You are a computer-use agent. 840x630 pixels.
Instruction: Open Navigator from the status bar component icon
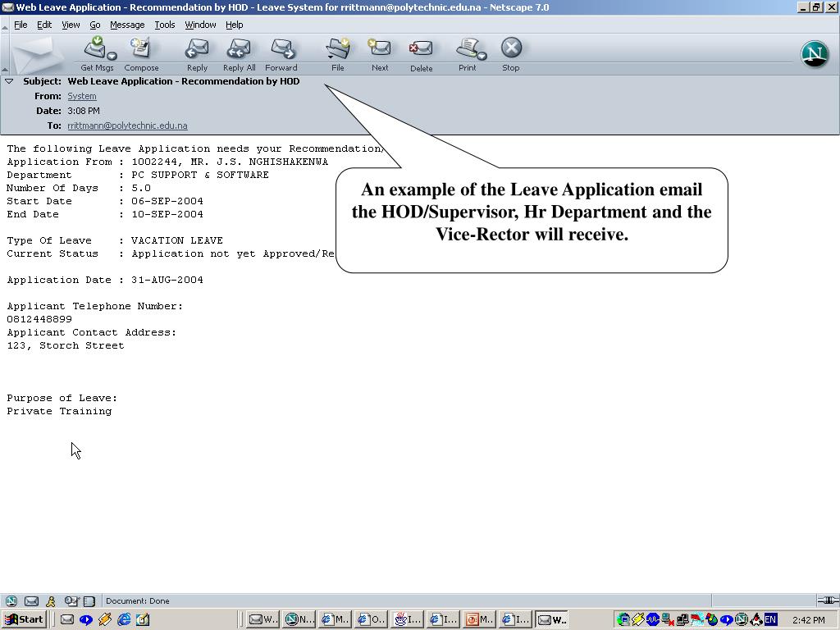(x=11, y=601)
